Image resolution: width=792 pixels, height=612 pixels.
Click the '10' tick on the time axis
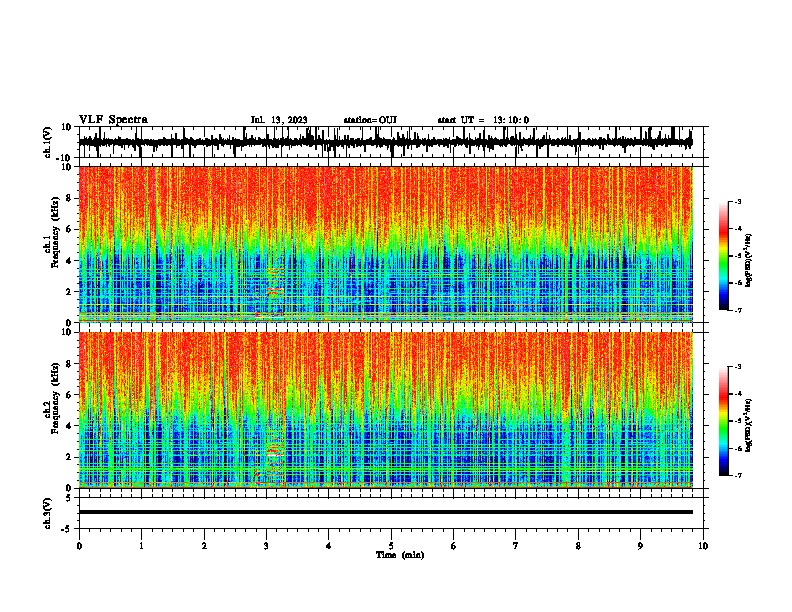pos(703,546)
